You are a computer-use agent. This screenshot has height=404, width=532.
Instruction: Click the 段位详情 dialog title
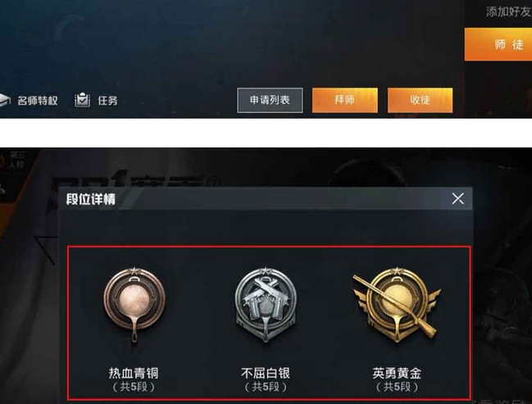[x=91, y=199]
